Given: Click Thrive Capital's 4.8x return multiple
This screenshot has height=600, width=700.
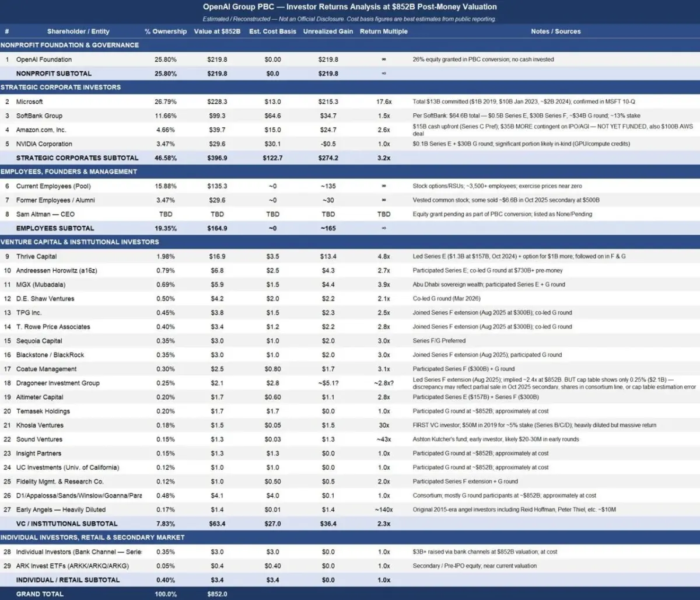Looking at the screenshot, I should [x=384, y=256].
